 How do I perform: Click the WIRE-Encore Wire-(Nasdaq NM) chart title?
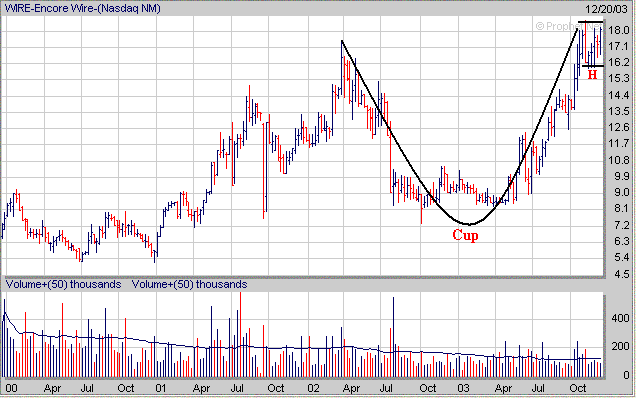(82, 8)
